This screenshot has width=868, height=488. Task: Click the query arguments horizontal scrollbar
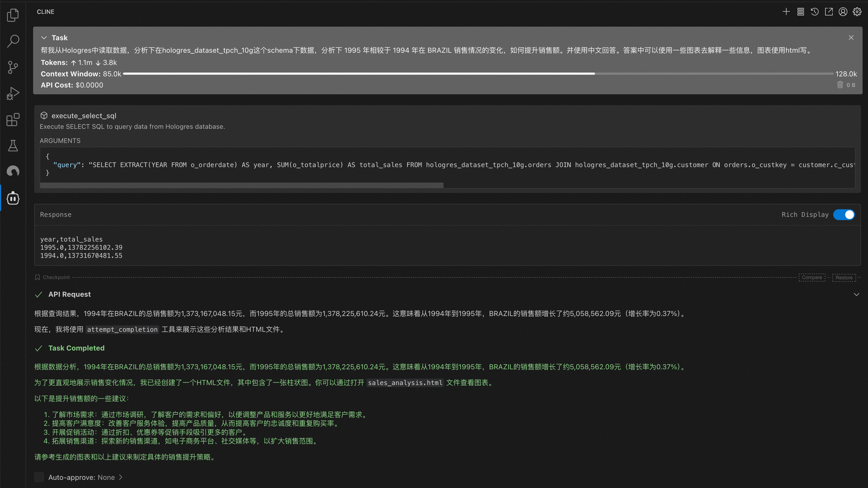[241, 185]
